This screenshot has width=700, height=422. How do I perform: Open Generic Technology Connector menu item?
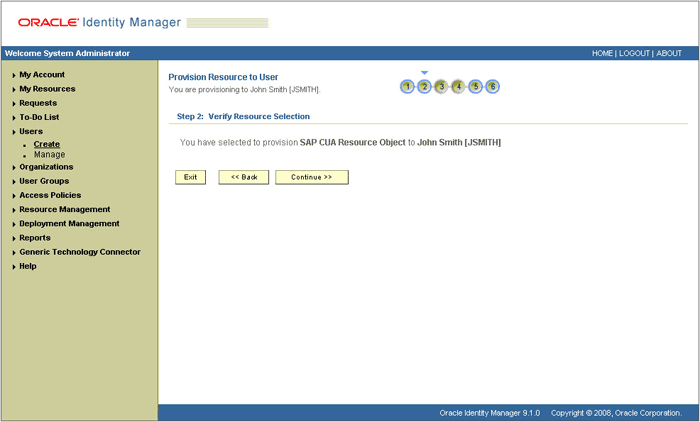tap(80, 252)
